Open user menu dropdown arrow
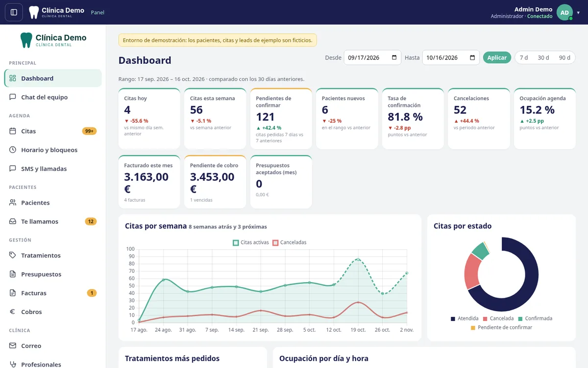The width and height of the screenshot is (588, 368). 578,13
